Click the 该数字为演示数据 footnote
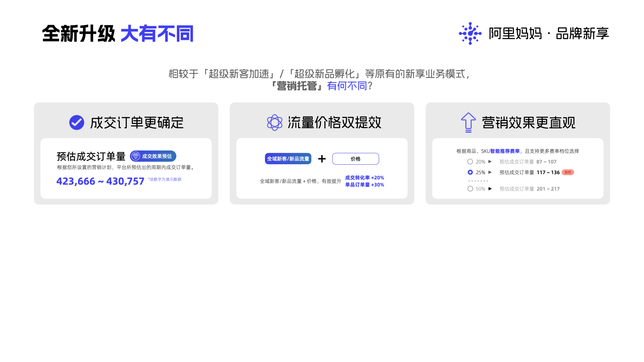This screenshot has height=362, width=644. click(x=165, y=179)
